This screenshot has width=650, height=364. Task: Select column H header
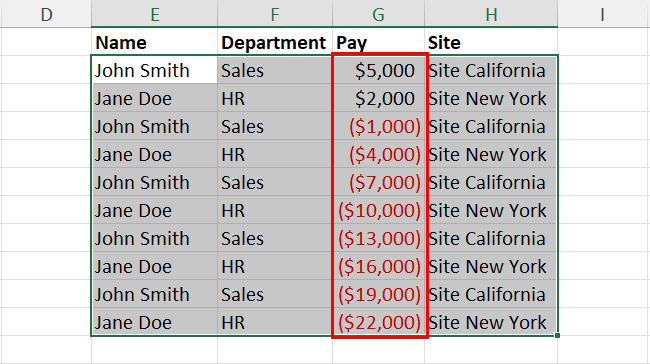(x=491, y=14)
